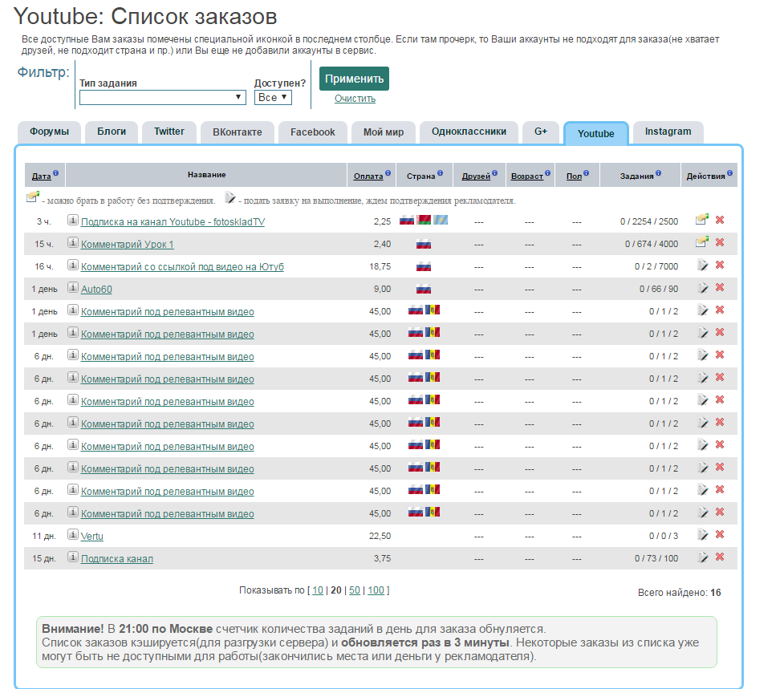The image size is (784, 689).
Task: Apply for the Auto60 order pencil icon
Action: [703, 287]
